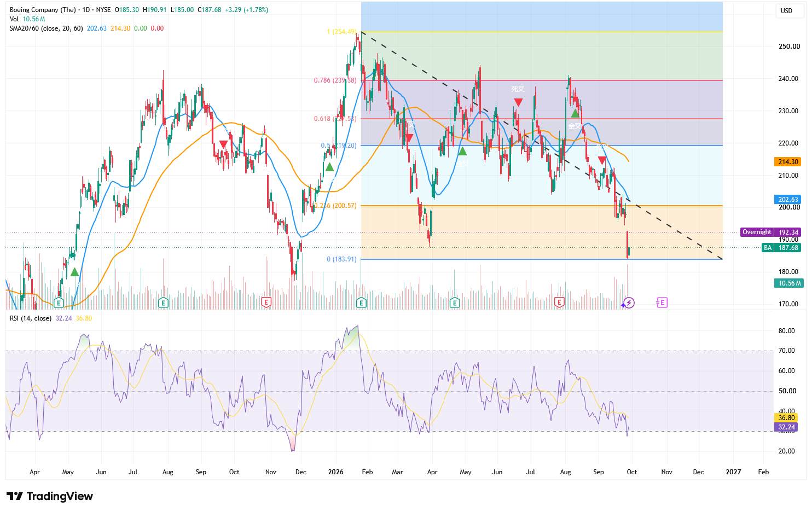Viewport: 812px width, 512px height.
Task: Select the red down triangle in March 2026
Action: point(408,138)
